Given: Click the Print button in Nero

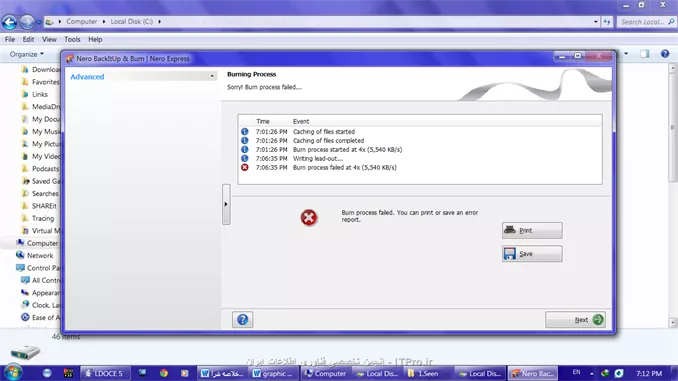Looking at the screenshot, I should (x=532, y=231).
